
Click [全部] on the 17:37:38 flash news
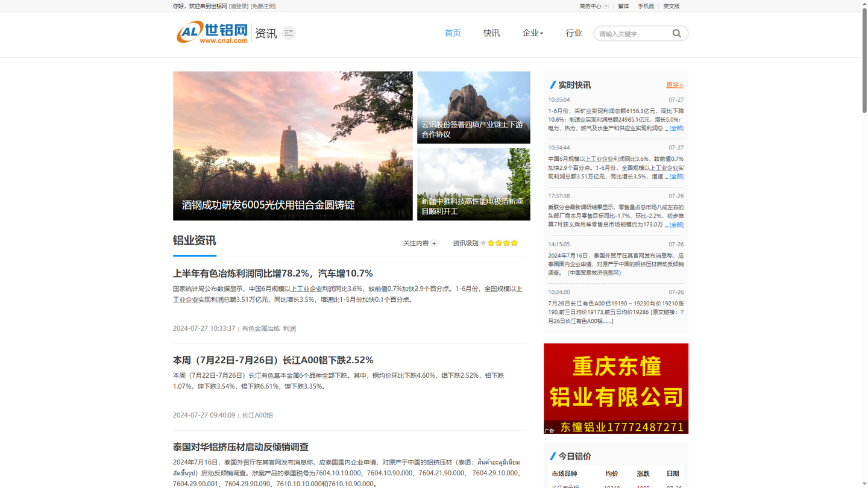click(676, 225)
